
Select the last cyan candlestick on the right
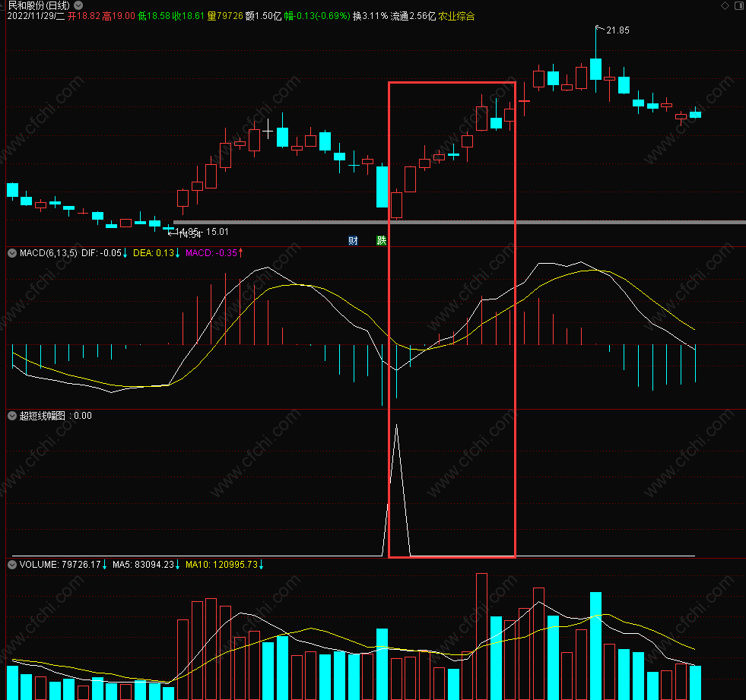pyautogui.click(x=696, y=114)
